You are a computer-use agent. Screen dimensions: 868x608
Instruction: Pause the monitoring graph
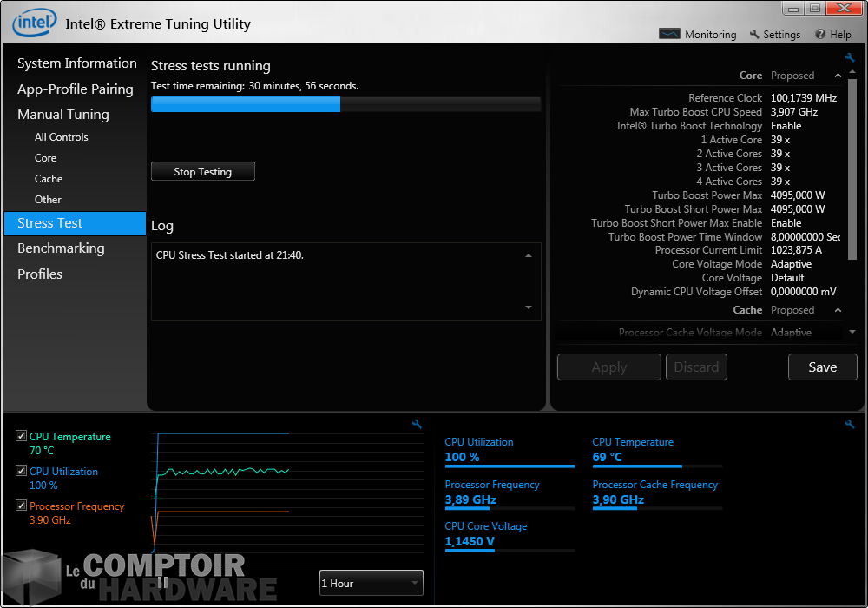coord(162,582)
